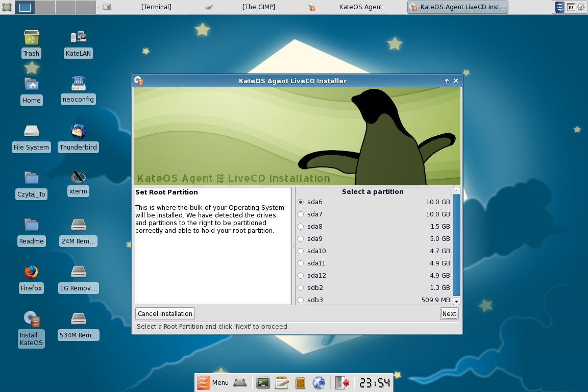The height and width of the screenshot is (392, 588).
Task: Click the calendar icon in top tray
Action: pos(571,7)
